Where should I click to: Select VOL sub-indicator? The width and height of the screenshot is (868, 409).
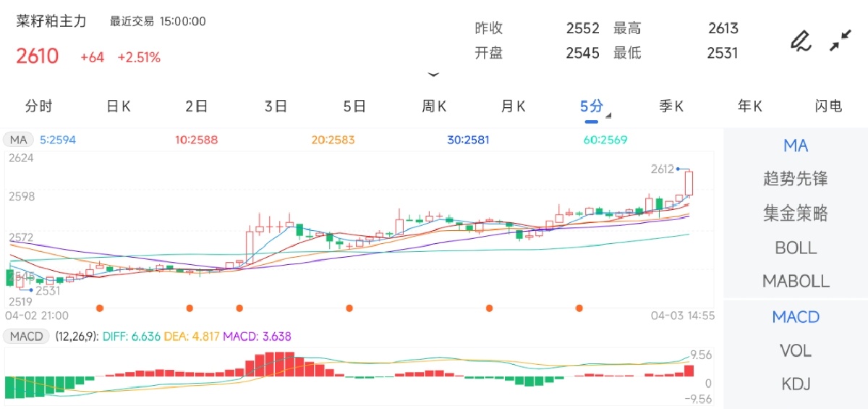pos(796,350)
